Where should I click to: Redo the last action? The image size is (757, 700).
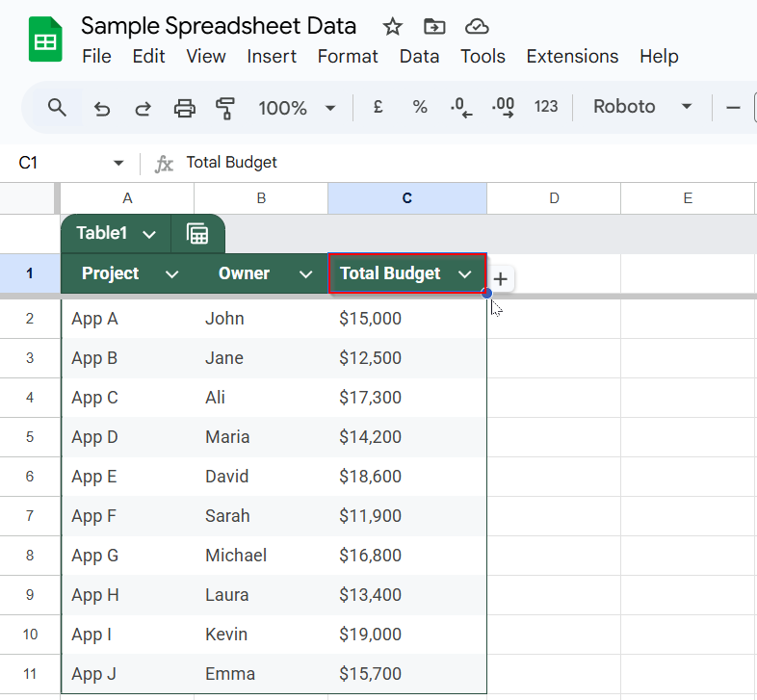(x=143, y=108)
